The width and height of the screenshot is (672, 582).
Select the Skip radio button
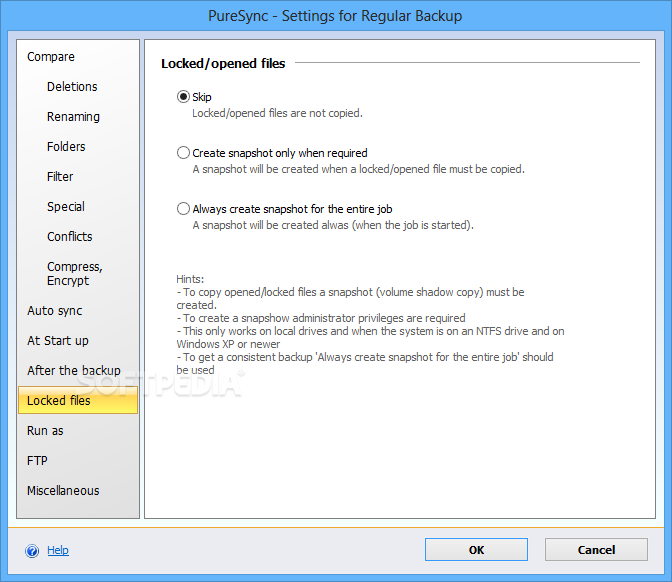click(183, 97)
